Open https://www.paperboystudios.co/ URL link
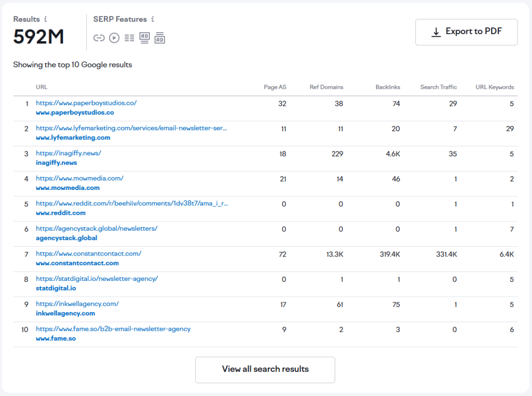The height and width of the screenshot is (396, 532). pyautogui.click(x=86, y=103)
